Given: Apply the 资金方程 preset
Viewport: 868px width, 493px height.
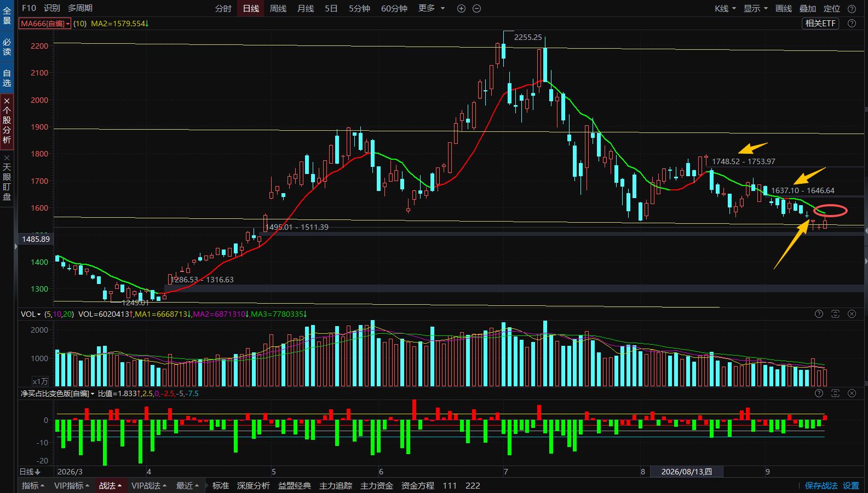Looking at the screenshot, I should (x=418, y=486).
